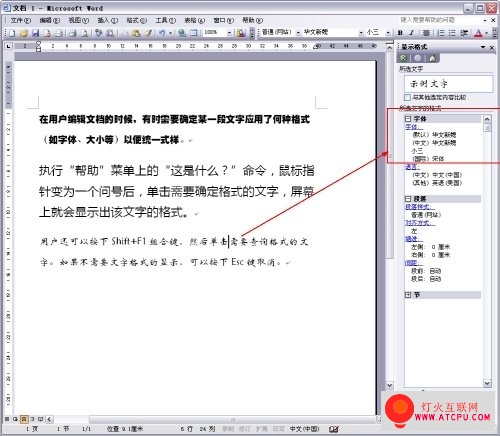Click the Open folder toolbar icon
Viewport: 500px width, 436px height.
click(x=24, y=33)
